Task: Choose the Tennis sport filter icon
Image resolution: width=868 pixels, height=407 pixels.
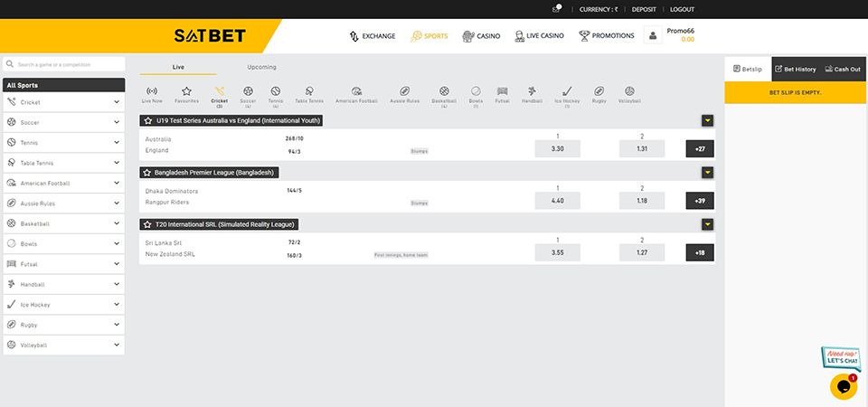Action: tap(276, 91)
